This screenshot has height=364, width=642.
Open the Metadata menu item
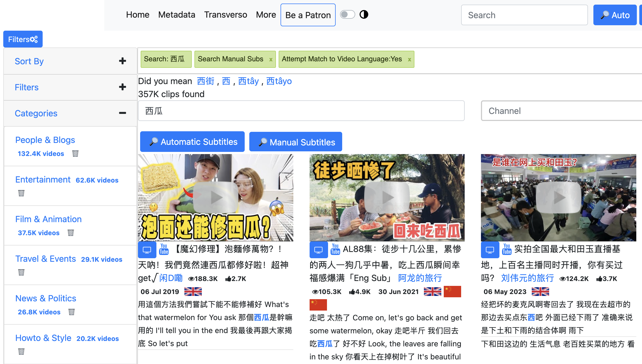177,15
